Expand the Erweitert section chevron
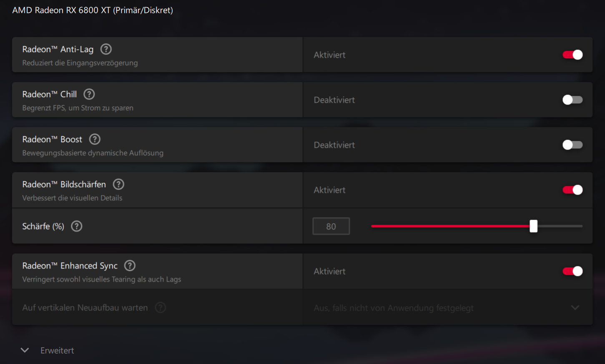The image size is (605, 364). [25, 350]
